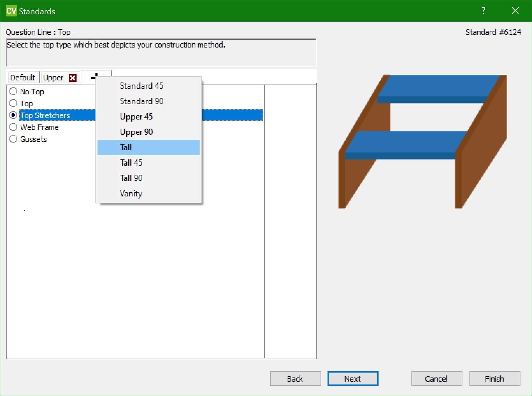
Task: Click the CV application icon in title bar
Action: tap(11, 11)
